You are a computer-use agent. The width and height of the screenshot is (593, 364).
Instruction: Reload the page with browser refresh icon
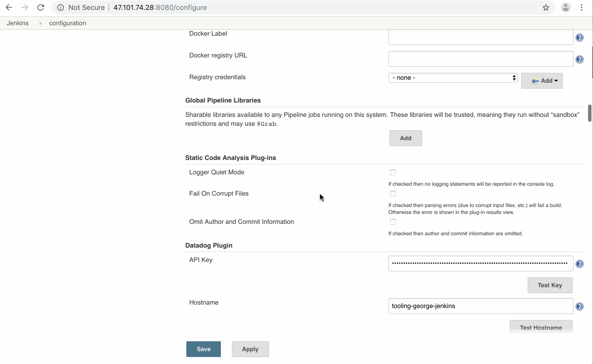click(41, 7)
